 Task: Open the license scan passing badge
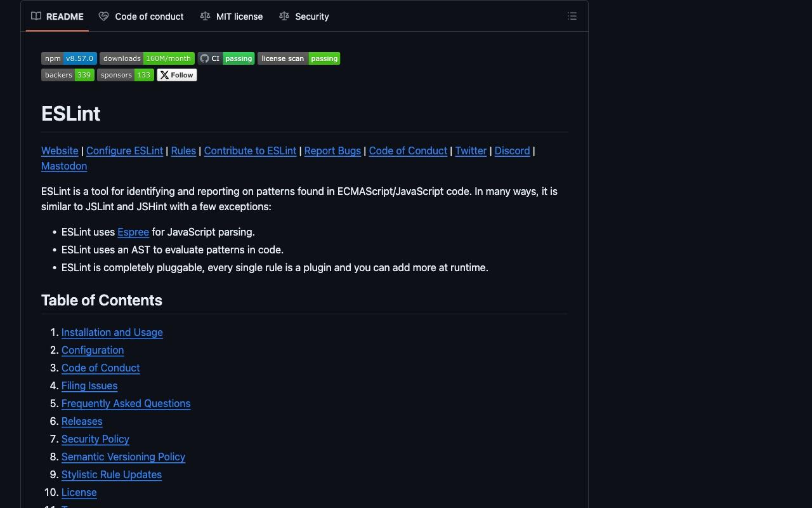click(x=299, y=58)
